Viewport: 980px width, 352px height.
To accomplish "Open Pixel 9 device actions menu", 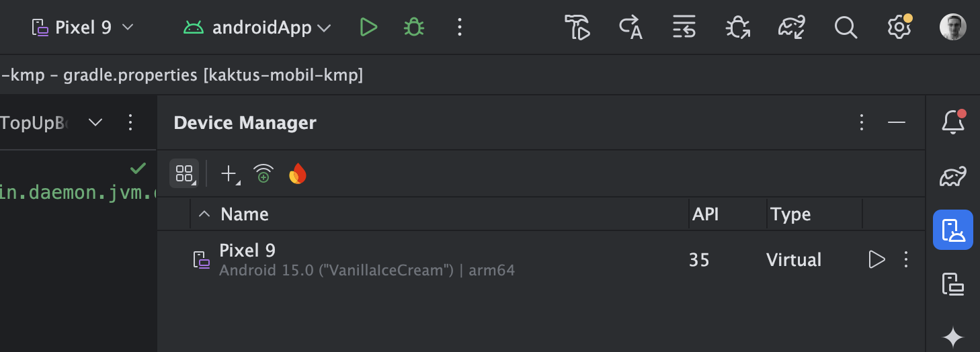I will [906, 259].
